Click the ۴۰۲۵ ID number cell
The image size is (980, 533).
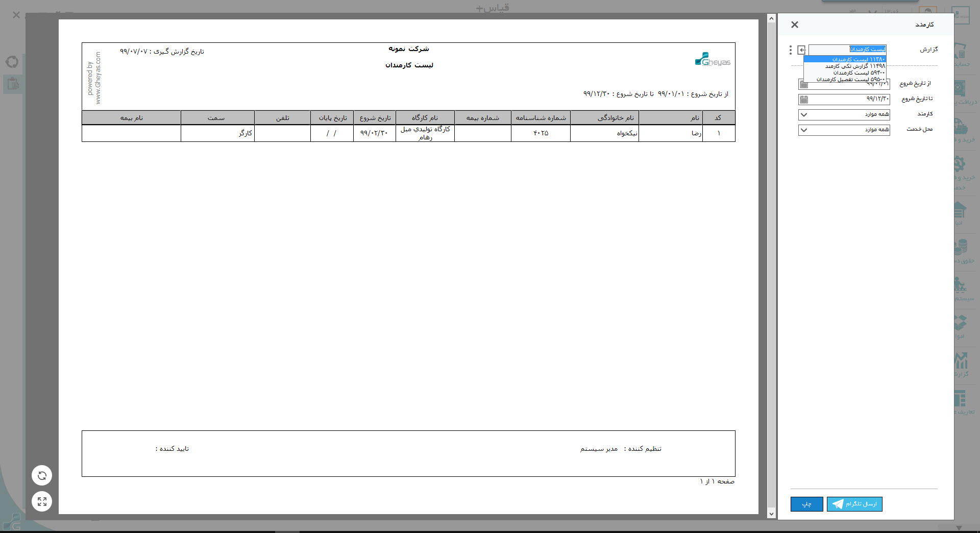(x=541, y=133)
